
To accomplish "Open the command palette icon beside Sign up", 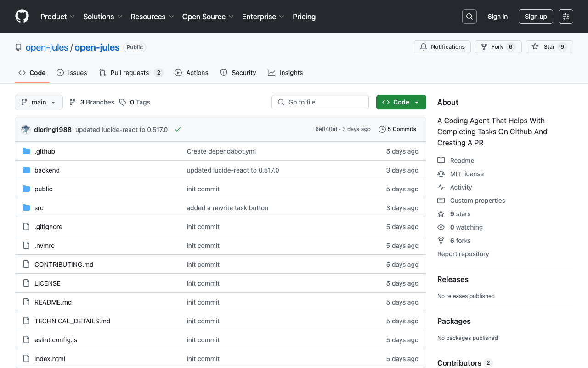I will tap(565, 16).
